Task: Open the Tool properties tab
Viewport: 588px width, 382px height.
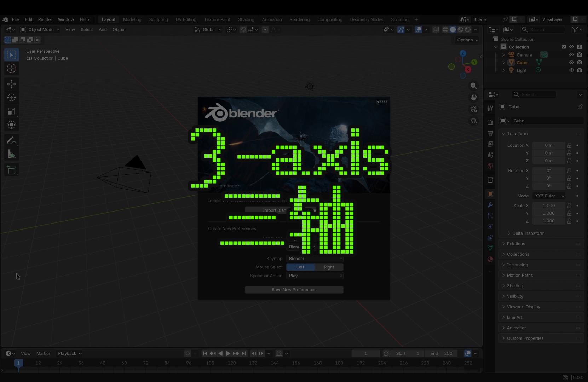Action: click(x=490, y=108)
